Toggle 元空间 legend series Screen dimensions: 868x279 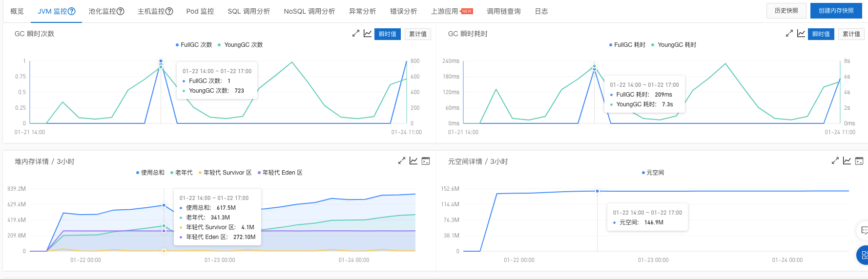click(653, 173)
